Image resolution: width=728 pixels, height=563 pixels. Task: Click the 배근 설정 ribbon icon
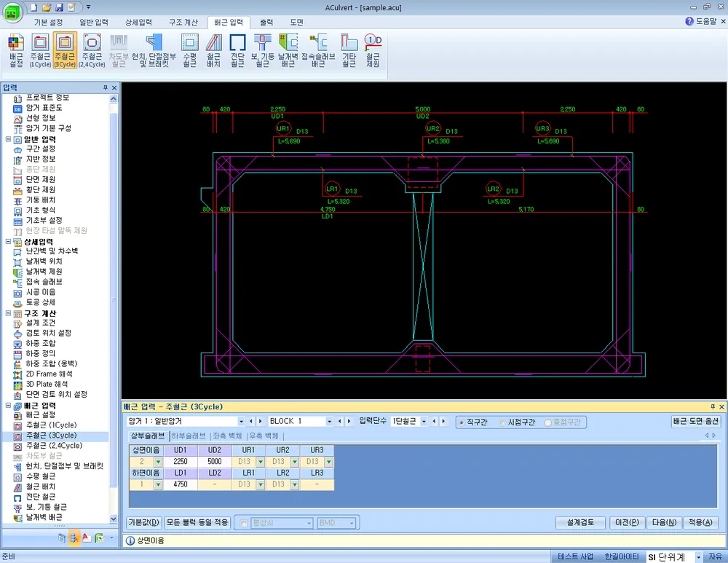pos(16,51)
